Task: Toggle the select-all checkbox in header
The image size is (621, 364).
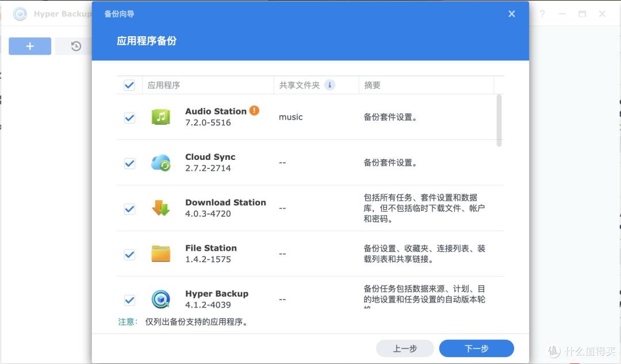Action: pos(129,85)
